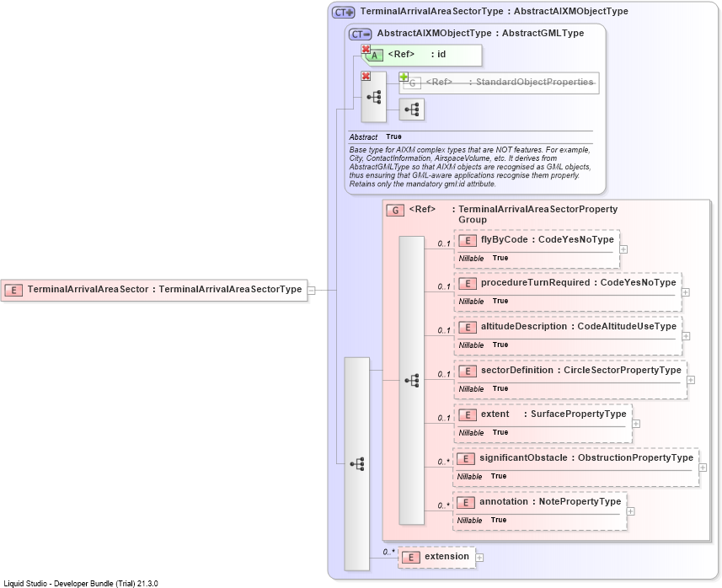Click the red X on the AbstractAIXMObjectType sequence
Image resolution: width=722 pixels, height=588 pixels.
(366, 76)
